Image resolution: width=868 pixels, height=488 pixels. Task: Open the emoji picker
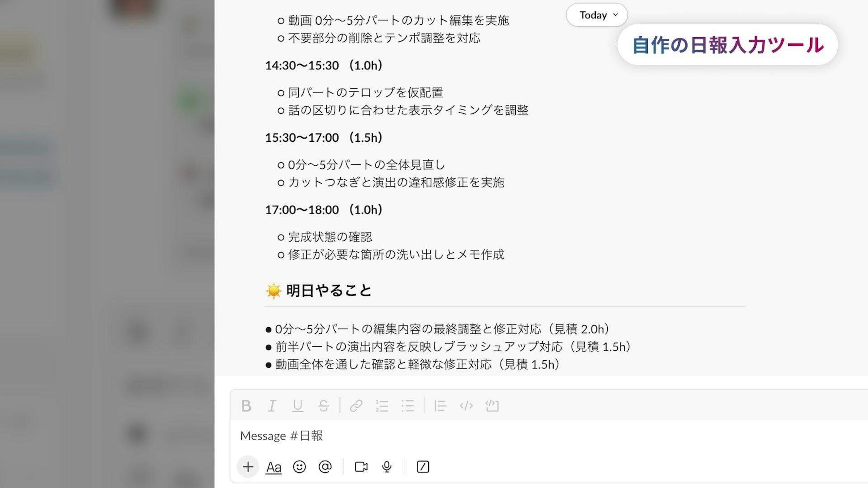(299, 467)
